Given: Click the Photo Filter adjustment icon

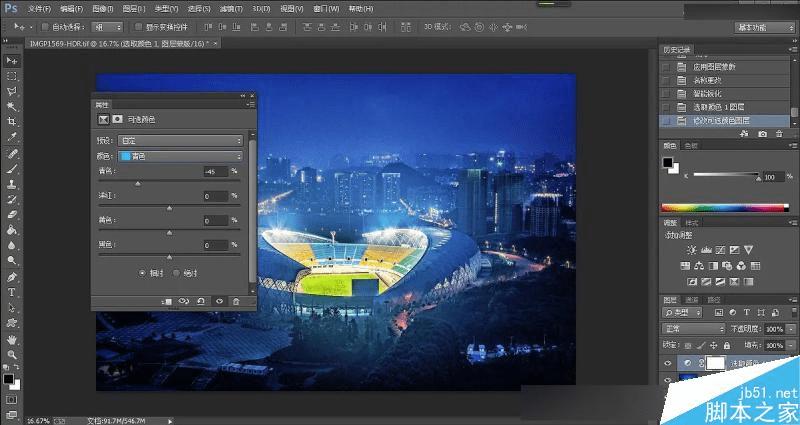Looking at the screenshot, I should [x=727, y=266].
